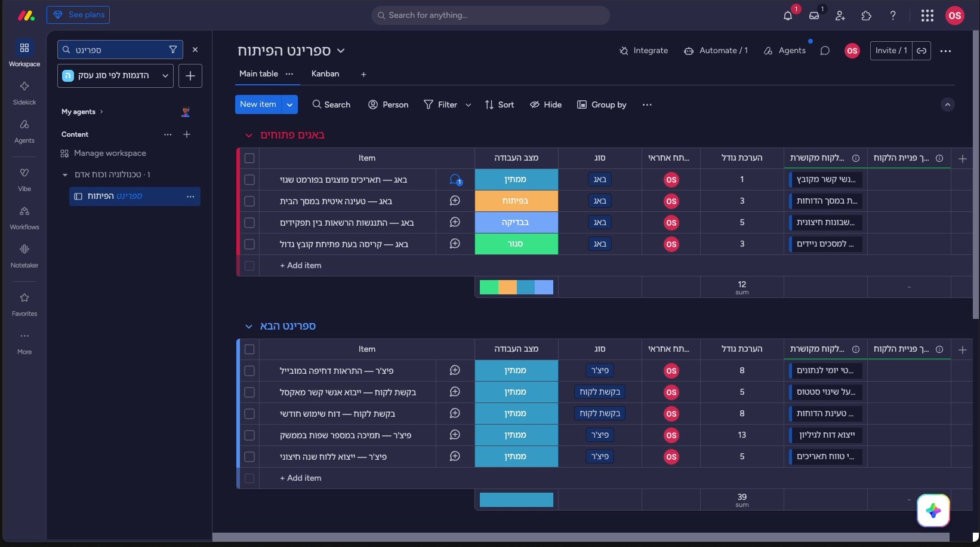Open Notetaker in the left sidebar

[x=24, y=256]
